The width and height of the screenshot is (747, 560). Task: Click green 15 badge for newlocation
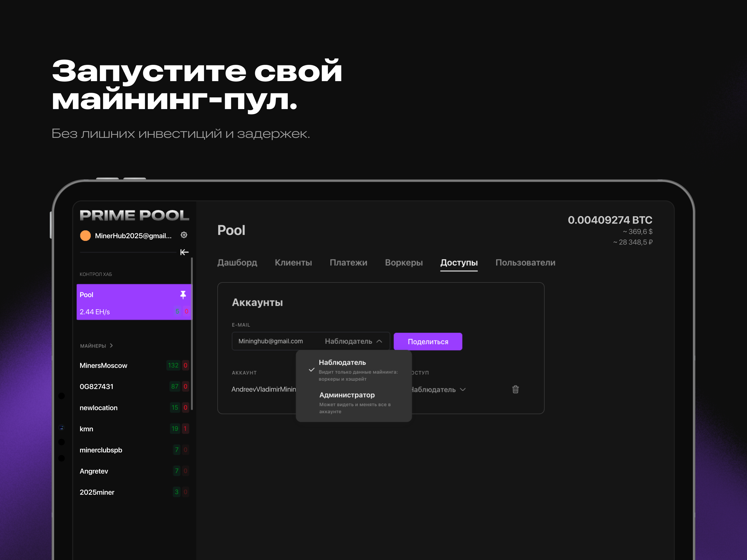(175, 408)
